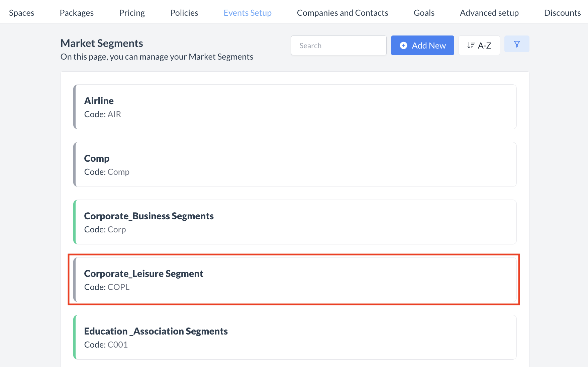Open the Advanced setup section
This screenshot has height=367, width=588.
pos(489,12)
